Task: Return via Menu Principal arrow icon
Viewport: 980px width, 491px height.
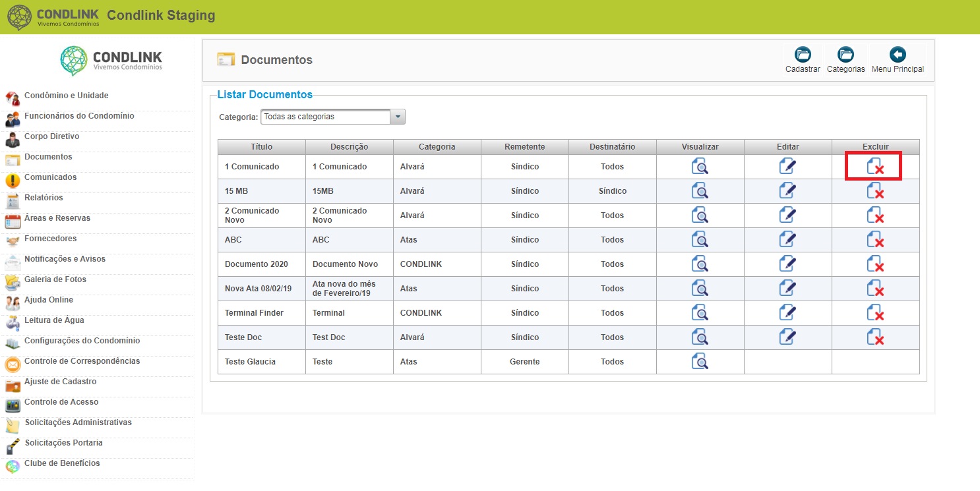Action: coord(898,55)
